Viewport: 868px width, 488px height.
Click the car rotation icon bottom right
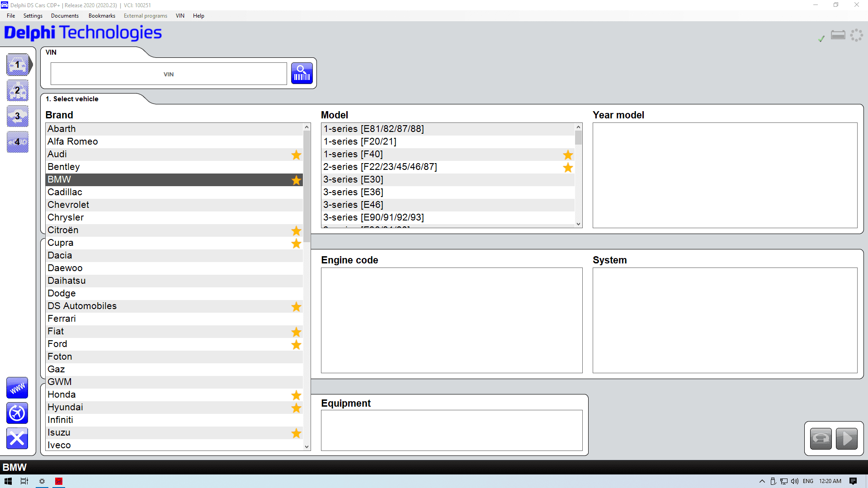pyautogui.click(x=821, y=438)
